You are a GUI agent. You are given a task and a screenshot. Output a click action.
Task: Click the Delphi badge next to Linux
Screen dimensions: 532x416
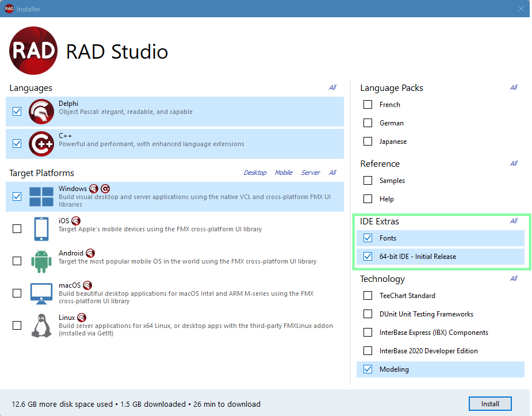82,318
